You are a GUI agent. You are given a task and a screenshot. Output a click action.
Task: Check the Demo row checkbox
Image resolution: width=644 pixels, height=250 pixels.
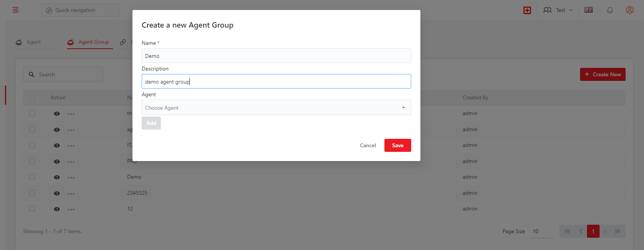[32, 177]
